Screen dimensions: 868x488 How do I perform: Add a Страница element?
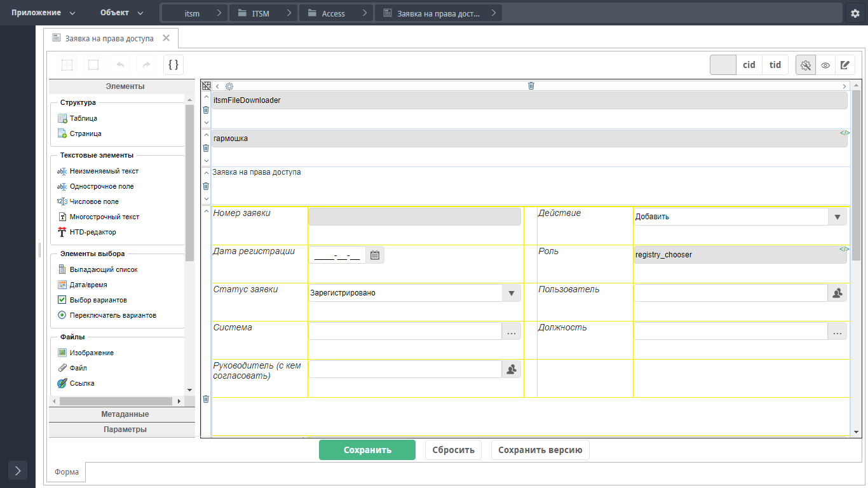(79, 133)
